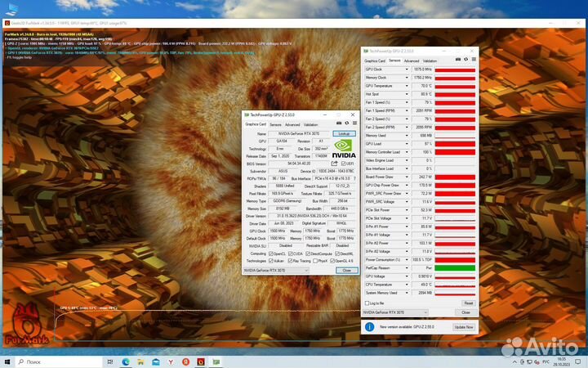Open the hamburger menu in Graphics Card GPU-Z window
Viewport: 588px width, 368px height.
354,123
